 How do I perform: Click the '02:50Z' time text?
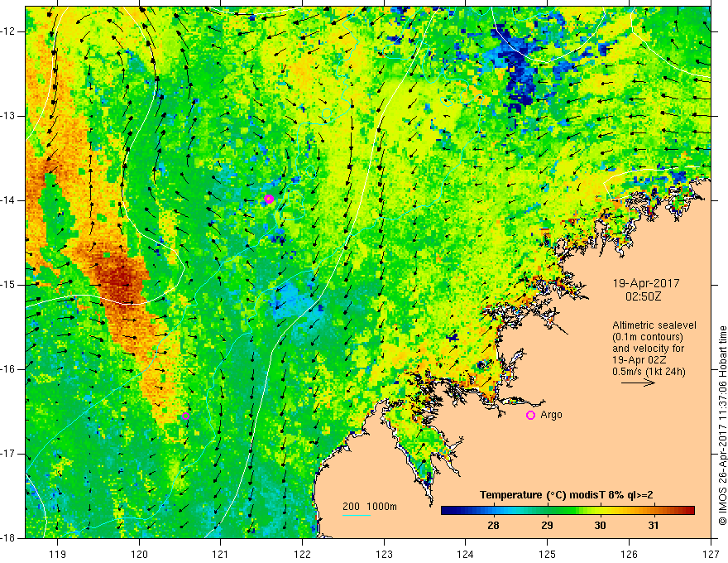click(643, 296)
